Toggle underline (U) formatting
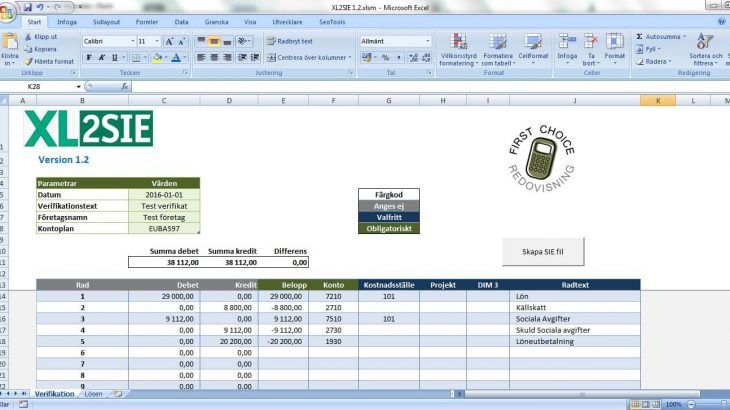 (115, 58)
